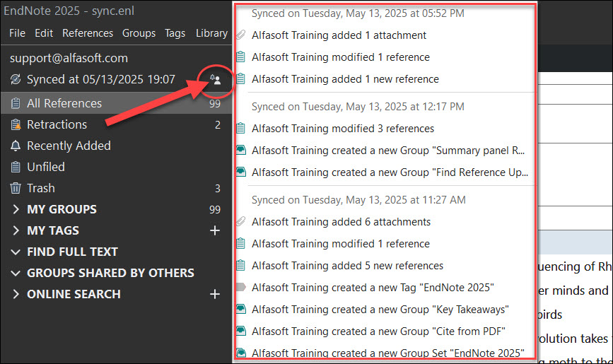Open the References menu

coord(88,33)
